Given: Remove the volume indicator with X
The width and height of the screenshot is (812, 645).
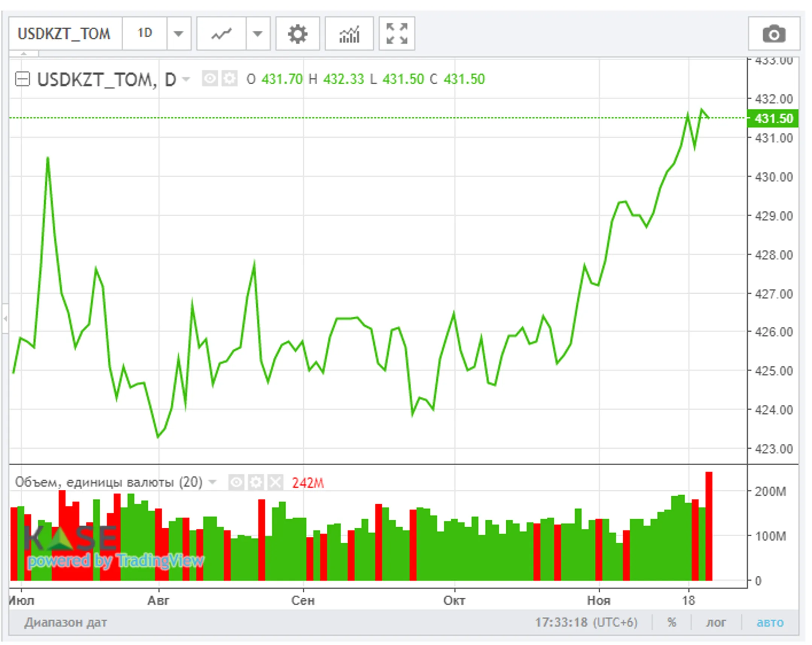Looking at the screenshot, I should click(x=275, y=482).
